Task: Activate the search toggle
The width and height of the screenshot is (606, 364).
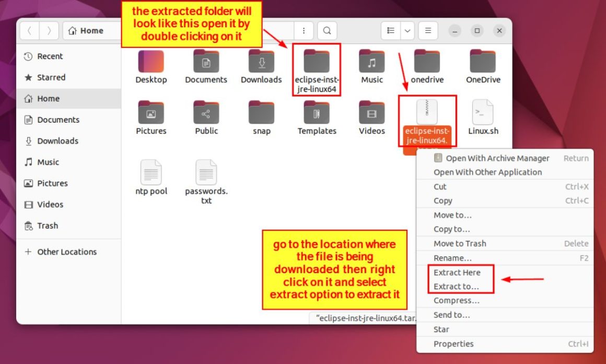Action: point(327,30)
